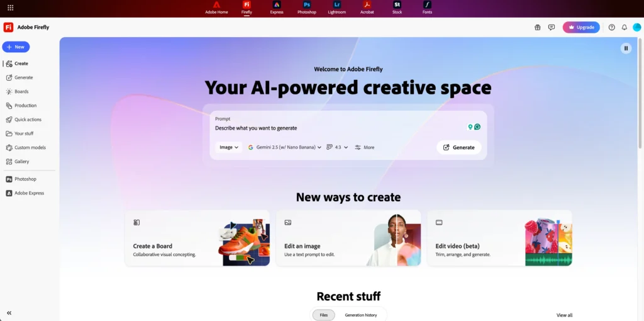Click the gift box icon
Viewport: 644px width, 321px height.
tap(537, 27)
